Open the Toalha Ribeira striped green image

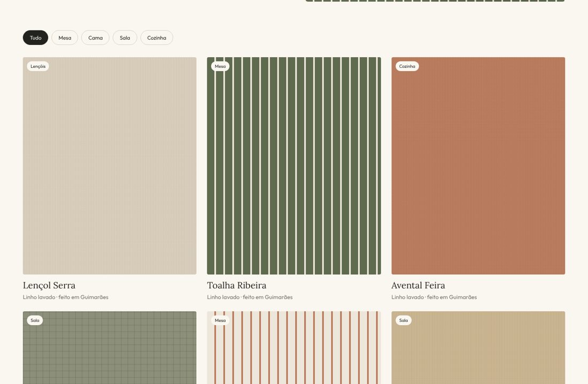pos(294,166)
